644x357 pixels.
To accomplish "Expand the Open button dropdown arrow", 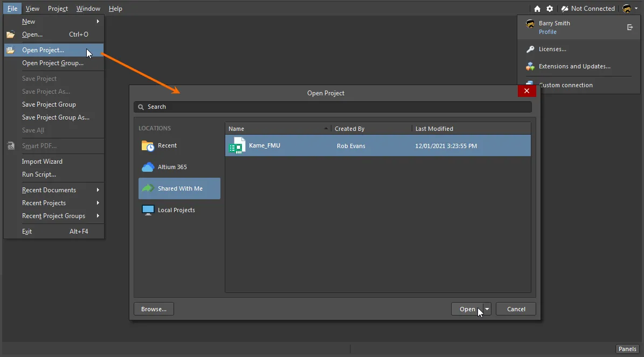I will coord(487,309).
